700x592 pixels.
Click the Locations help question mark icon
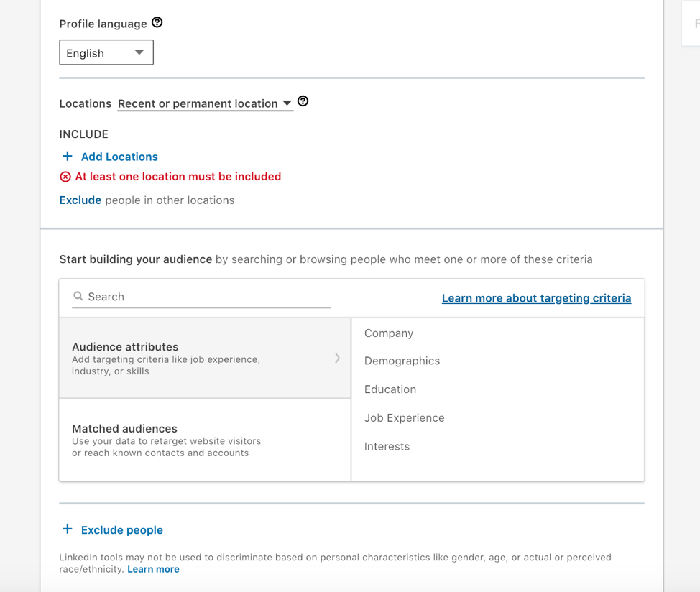click(x=303, y=101)
